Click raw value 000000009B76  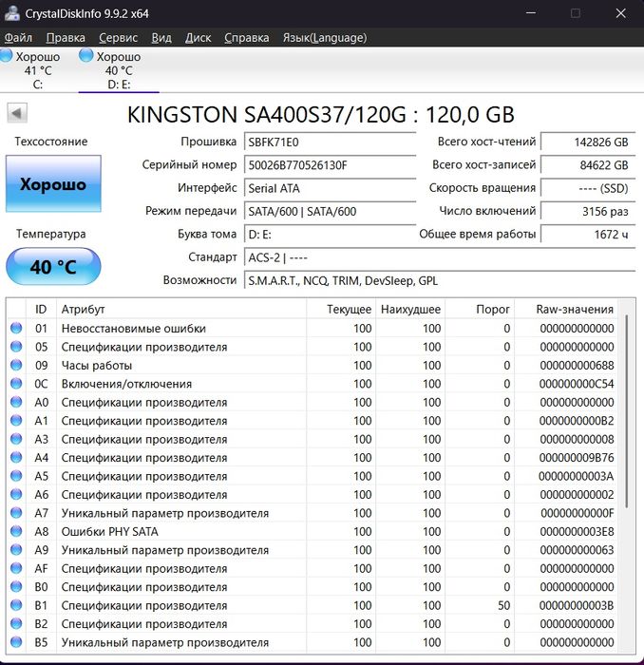pos(577,458)
